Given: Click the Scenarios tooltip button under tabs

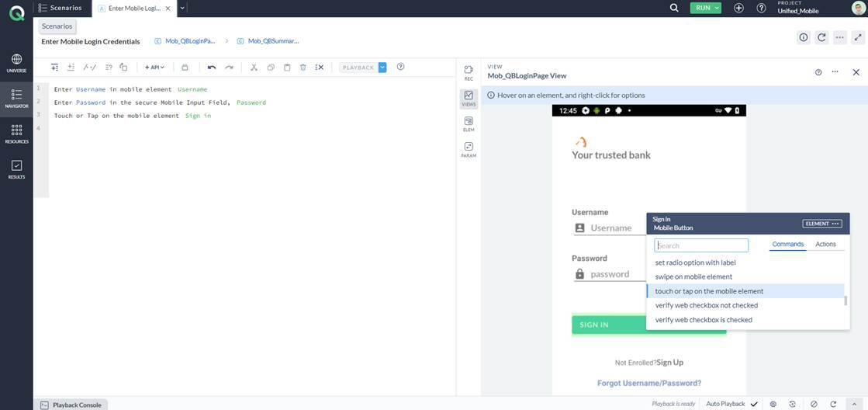Looking at the screenshot, I should click(x=57, y=26).
